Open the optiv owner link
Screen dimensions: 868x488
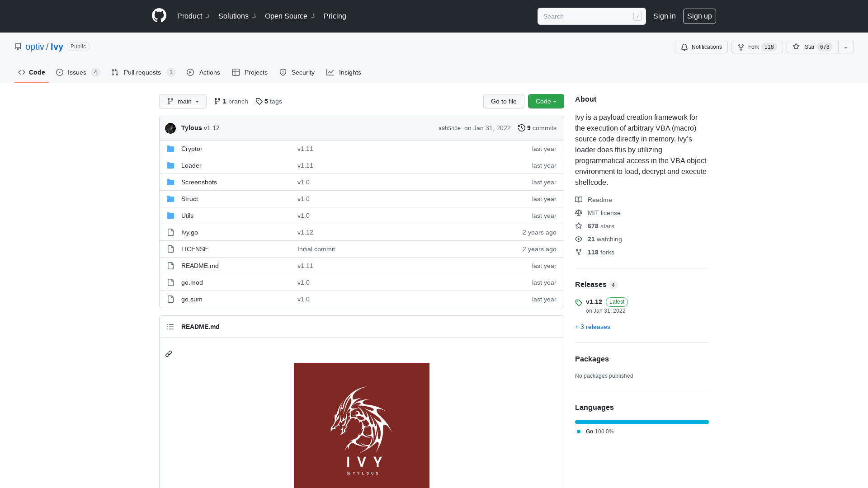35,47
